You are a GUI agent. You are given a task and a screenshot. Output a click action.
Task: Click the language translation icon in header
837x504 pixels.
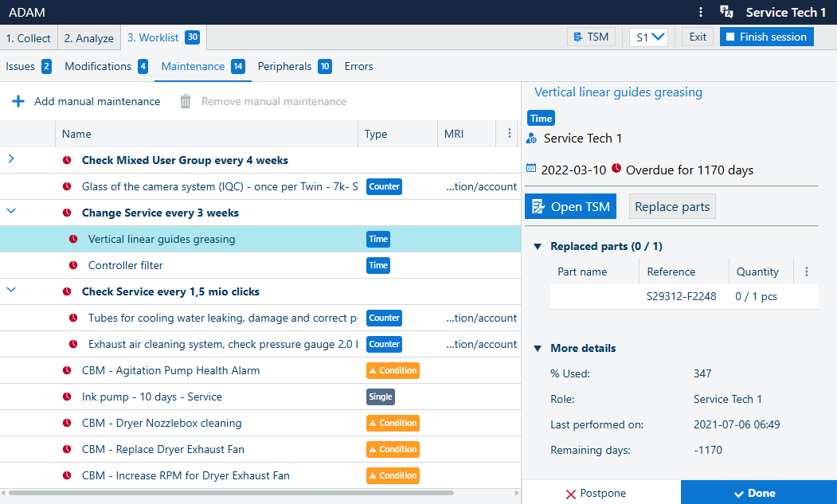coord(726,12)
